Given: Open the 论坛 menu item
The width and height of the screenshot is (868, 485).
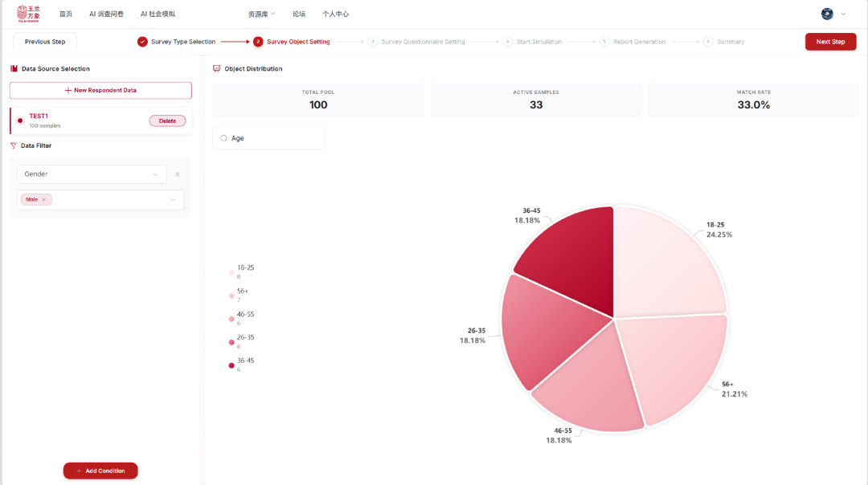Looking at the screenshot, I should coord(299,14).
